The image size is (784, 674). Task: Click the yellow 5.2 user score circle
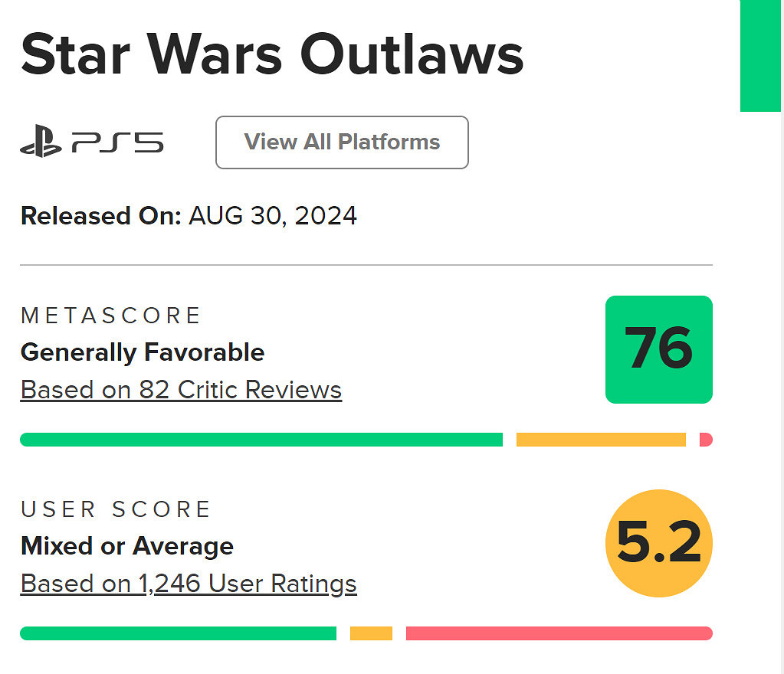pos(658,543)
